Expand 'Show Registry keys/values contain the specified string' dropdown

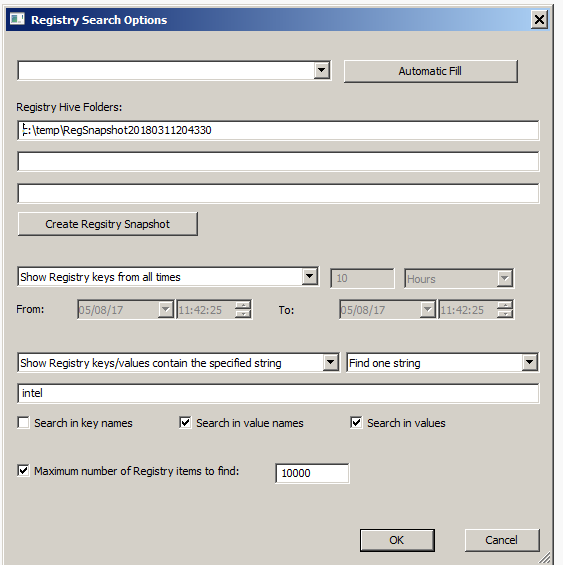point(331,362)
